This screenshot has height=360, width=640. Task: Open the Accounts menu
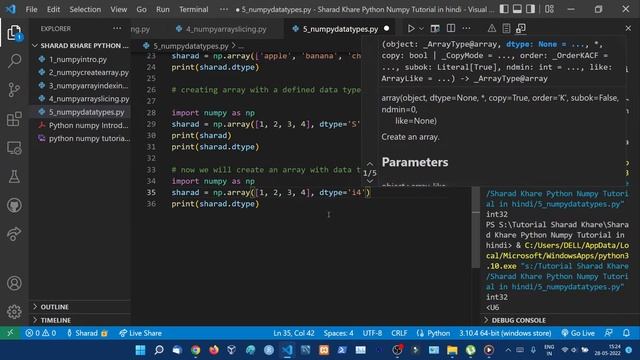pyautogui.click(x=14, y=283)
